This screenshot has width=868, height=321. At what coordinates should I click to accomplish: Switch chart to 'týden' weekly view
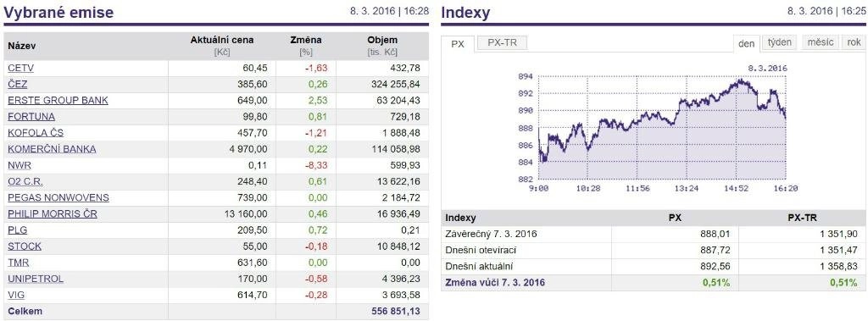pyautogui.click(x=780, y=42)
